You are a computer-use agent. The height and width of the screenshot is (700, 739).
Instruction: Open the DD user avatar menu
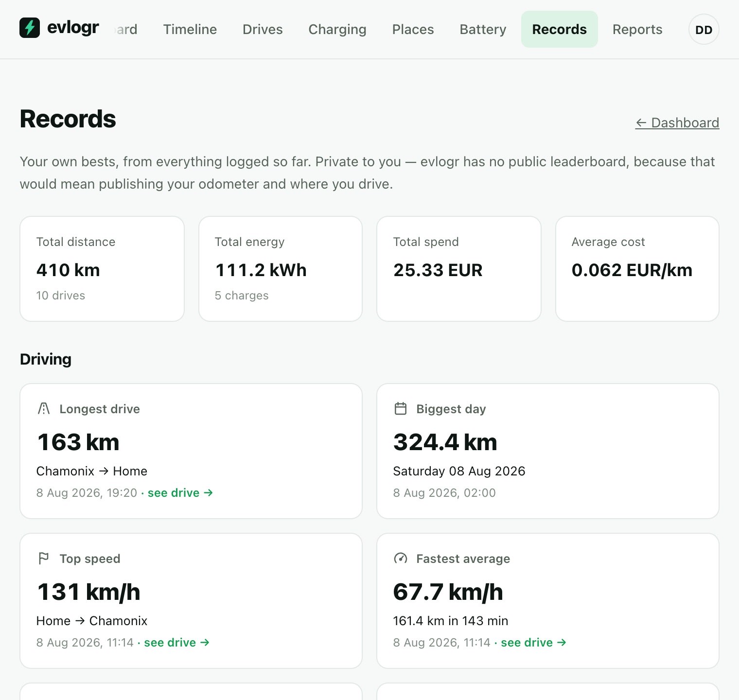click(x=704, y=30)
